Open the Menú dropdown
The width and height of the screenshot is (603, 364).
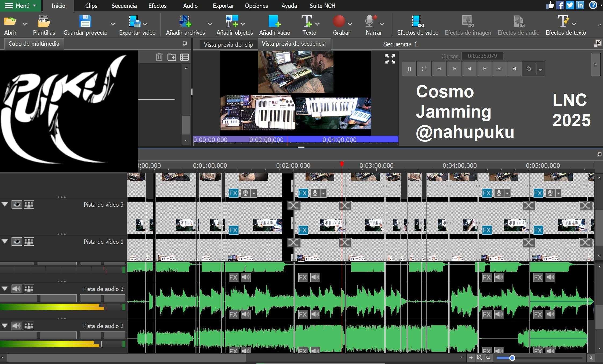(21, 6)
